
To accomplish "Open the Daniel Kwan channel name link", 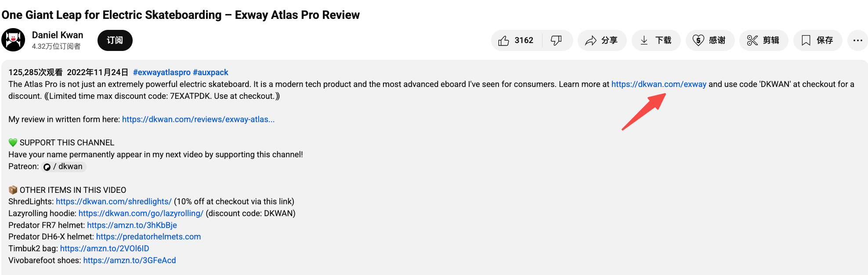I will coord(58,35).
